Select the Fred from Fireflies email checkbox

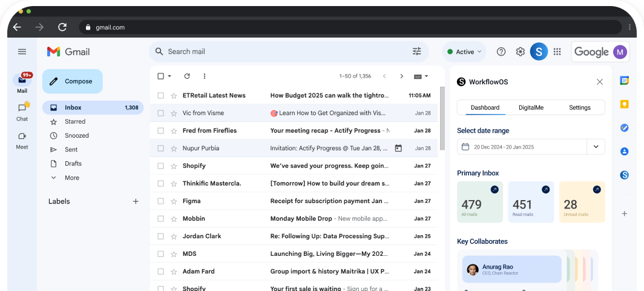tap(160, 131)
